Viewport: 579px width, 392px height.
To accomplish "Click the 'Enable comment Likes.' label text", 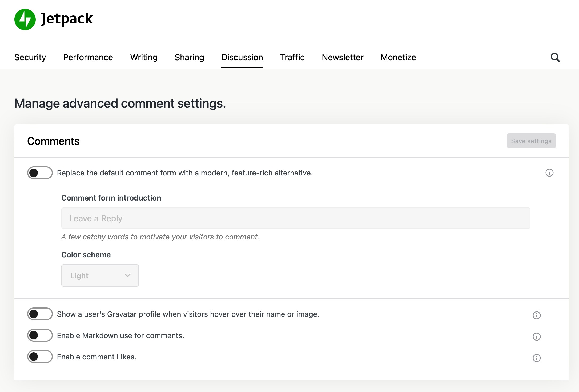I will click(x=97, y=357).
